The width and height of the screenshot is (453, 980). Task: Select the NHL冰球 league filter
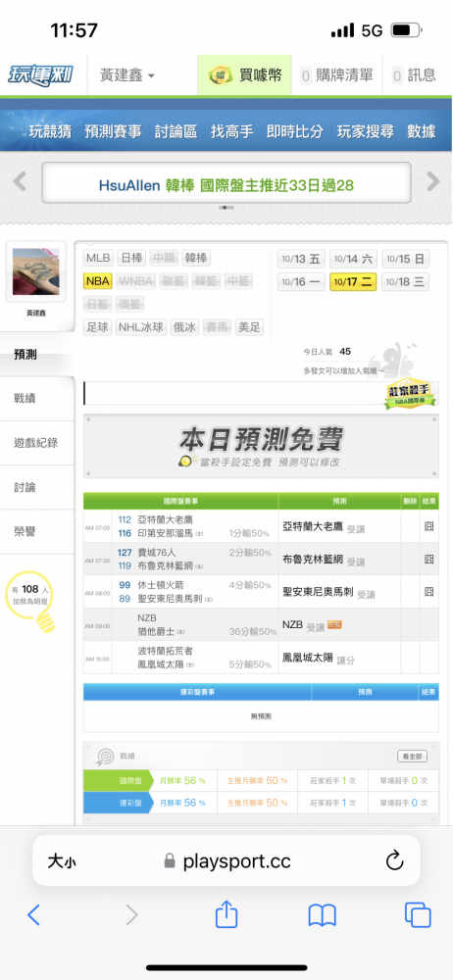coord(141,327)
